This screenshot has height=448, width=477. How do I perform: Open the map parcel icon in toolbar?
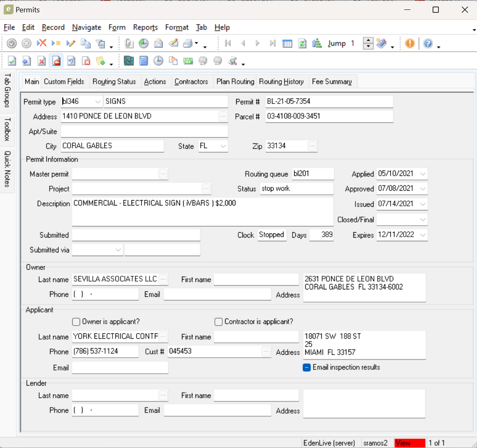tap(129, 61)
